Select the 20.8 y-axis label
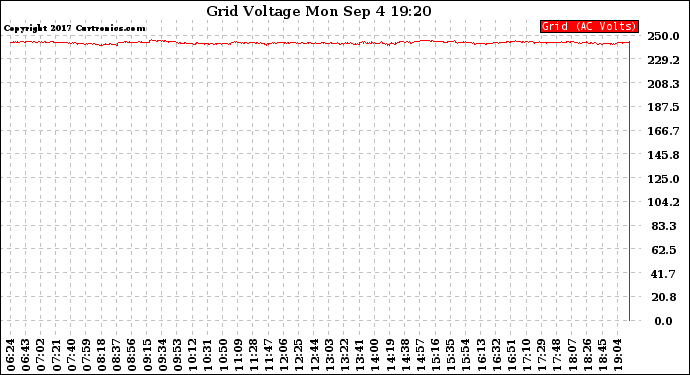This screenshot has width=690, height=375. pos(664,298)
